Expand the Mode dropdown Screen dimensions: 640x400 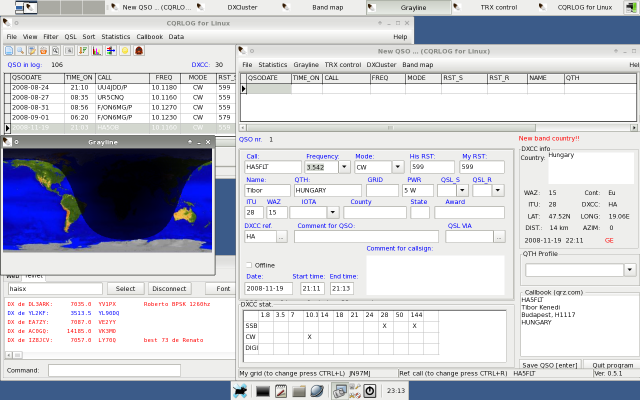pyautogui.click(x=398, y=167)
